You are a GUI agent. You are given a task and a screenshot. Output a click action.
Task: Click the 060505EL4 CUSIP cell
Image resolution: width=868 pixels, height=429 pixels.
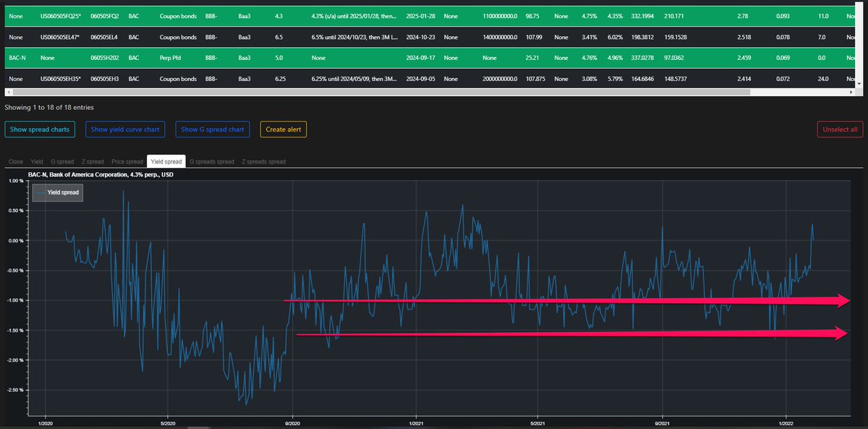104,36
